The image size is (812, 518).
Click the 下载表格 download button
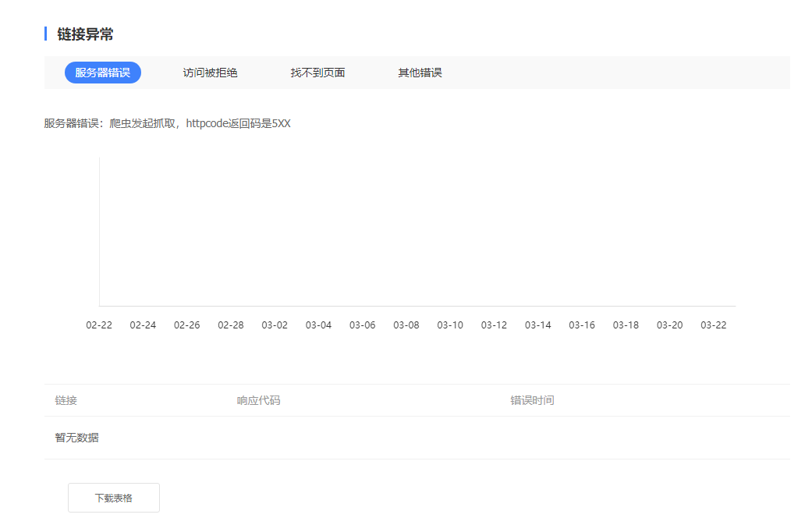pyautogui.click(x=113, y=497)
